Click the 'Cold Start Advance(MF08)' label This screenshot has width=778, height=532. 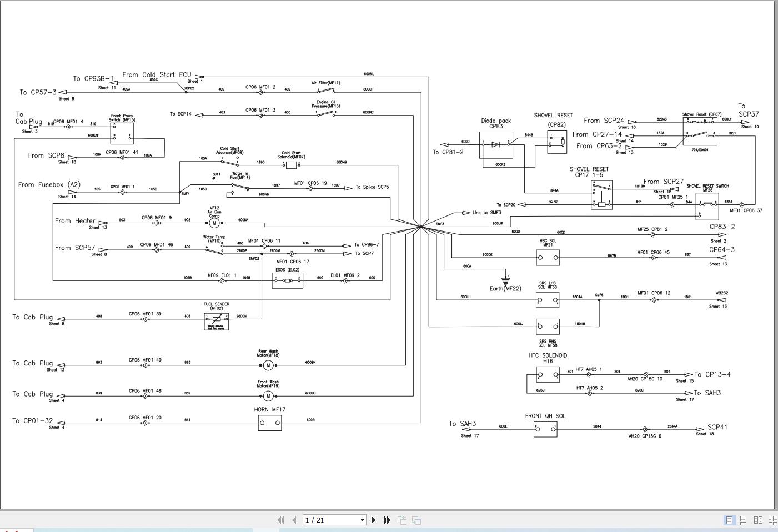(x=230, y=150)
